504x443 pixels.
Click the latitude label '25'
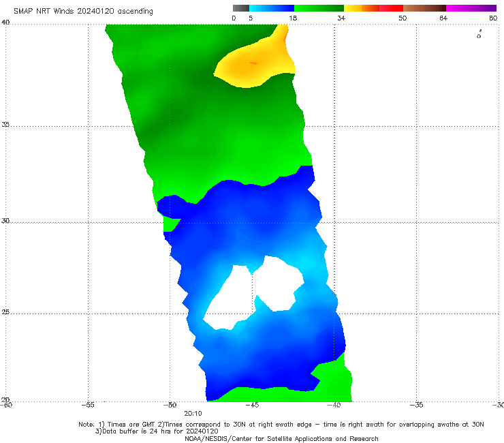point(5,312)
